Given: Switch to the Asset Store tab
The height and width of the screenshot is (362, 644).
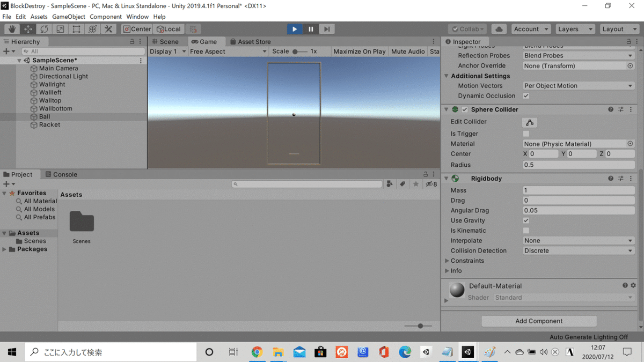Looking at the screenshot, I should tap(250, 41).
